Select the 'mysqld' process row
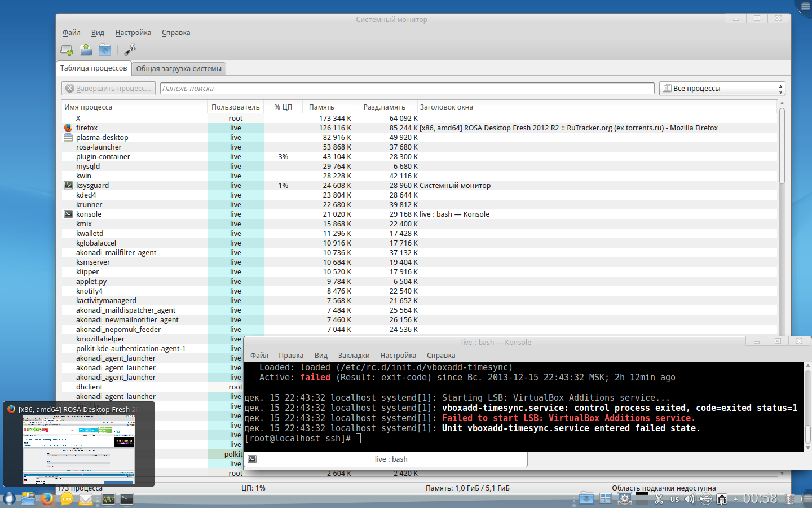 click(x=419, y=167)
